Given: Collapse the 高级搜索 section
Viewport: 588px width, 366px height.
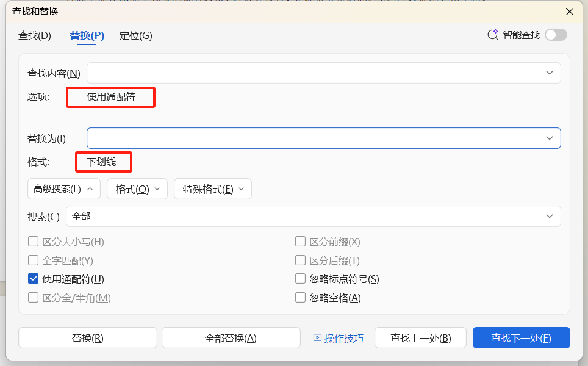Looking at the screenshot, I should click(63, 188).
